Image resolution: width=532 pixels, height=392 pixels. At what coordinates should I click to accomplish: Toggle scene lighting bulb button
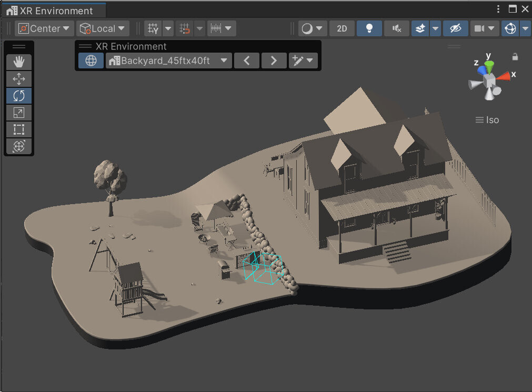pos(369,28)
